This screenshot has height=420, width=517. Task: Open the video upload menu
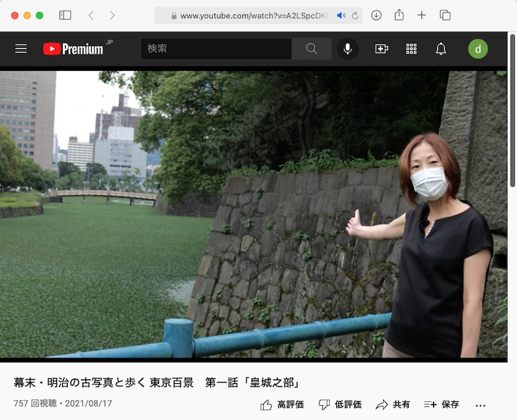pyautogui.click(x=381, y=48)
